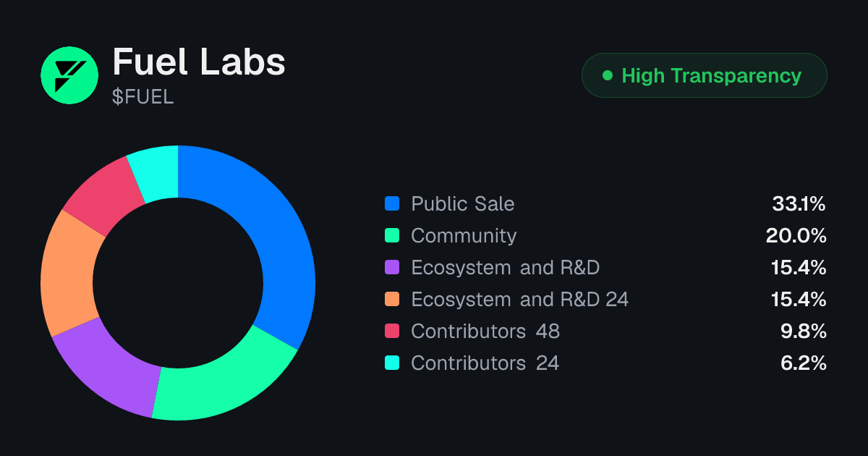Viewport: 868px width, 456px height.
Task: Select the Contributors 24 legend label
Action: [485, 363]
